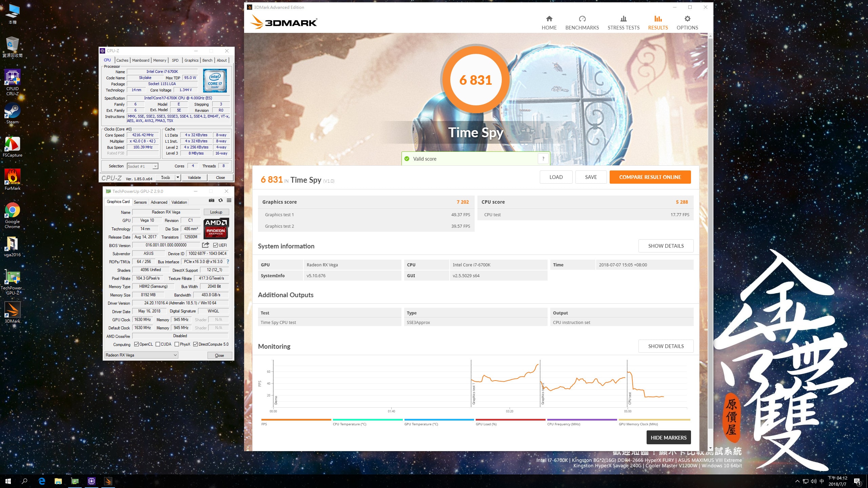Open vga2016 desktop icon
Screen dimensions: 868x488
[x=13, y=246]
